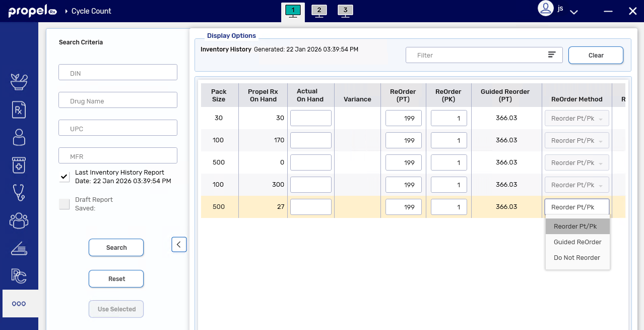Viewport: 644px width, 330px height.
Task: Click the filter lines icon in Filter box
Action: pos(552,55)
